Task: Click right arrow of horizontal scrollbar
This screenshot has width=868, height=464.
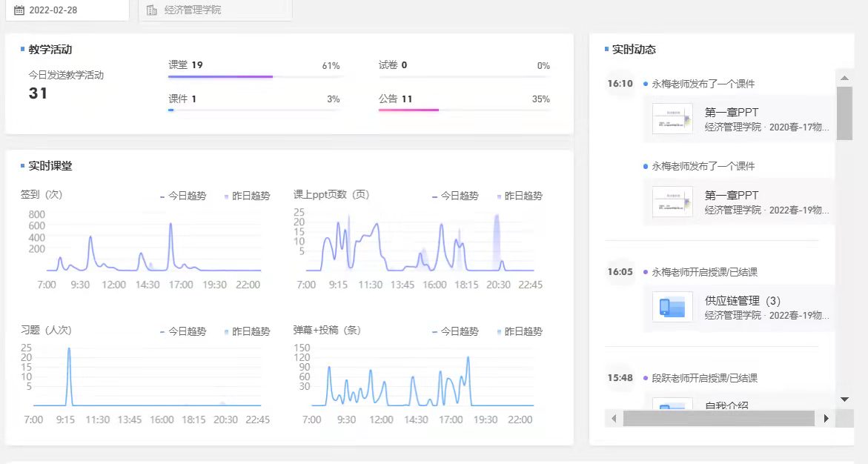Action: [x=826, y=419]
